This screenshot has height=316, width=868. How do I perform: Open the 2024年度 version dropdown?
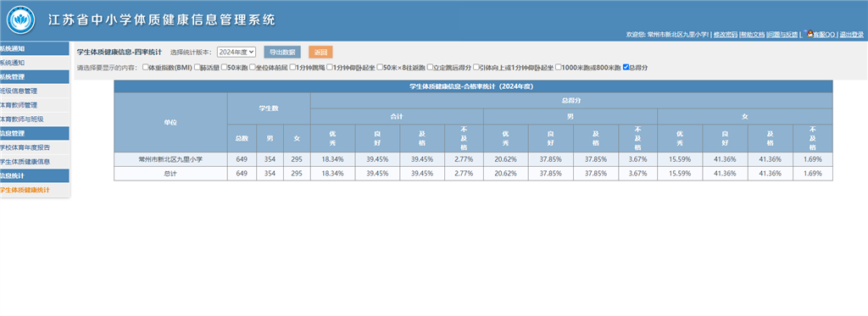236,52
